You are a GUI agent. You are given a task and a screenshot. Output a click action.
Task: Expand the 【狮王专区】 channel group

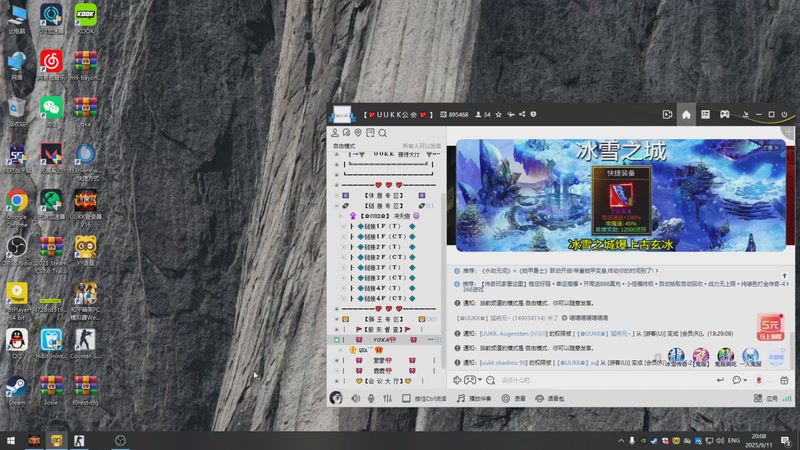(x=337, y=319)
